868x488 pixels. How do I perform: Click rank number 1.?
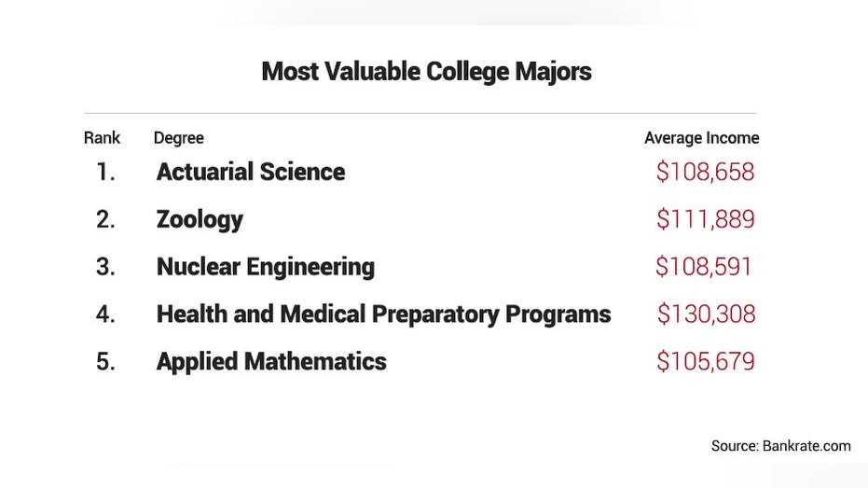coord(105,172)
